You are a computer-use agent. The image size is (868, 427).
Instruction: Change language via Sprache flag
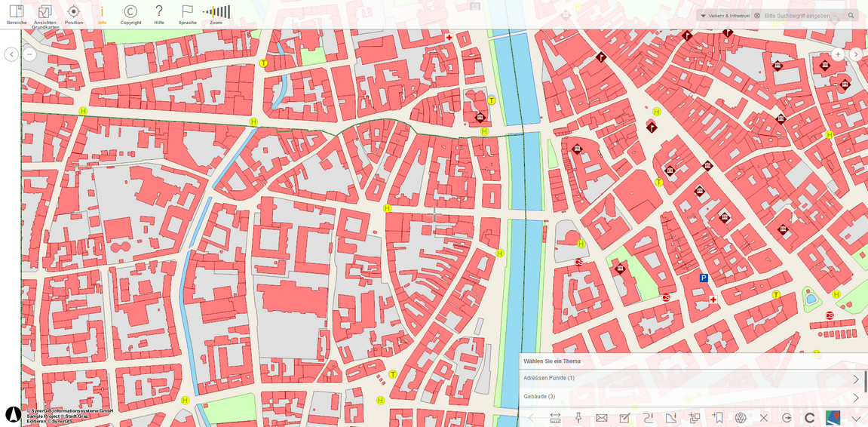click(188, 15)
